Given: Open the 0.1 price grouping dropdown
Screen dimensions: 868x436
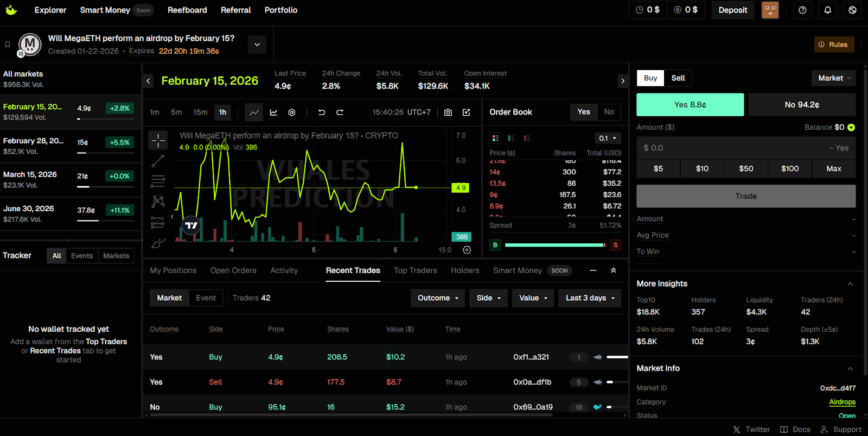Looking at the screenshot, I should [608, 138].
